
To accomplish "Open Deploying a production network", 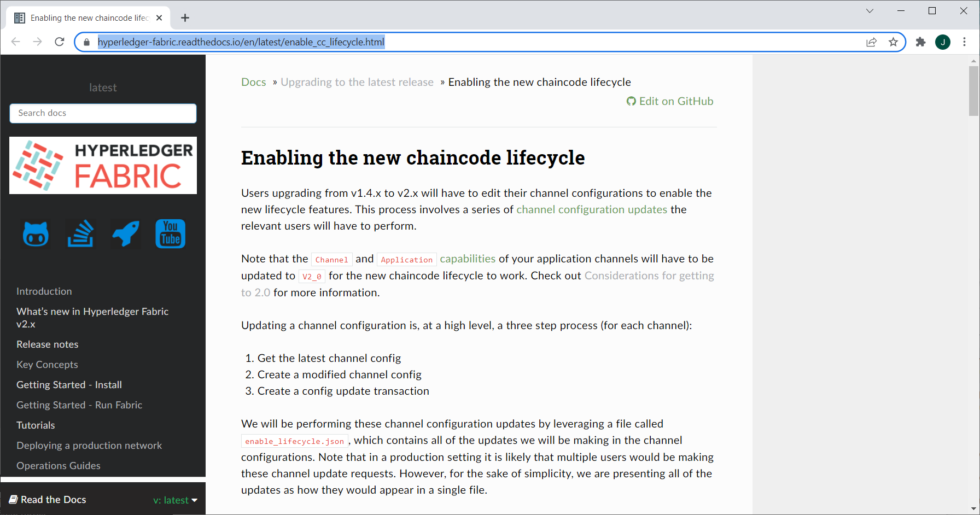I will pos(89,446).
